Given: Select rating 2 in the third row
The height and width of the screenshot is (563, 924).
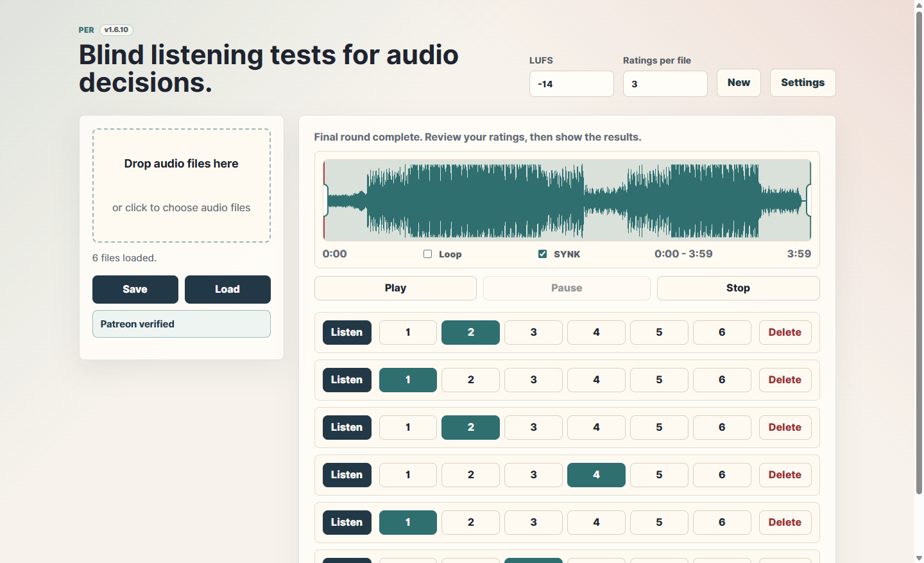Looking at the screenshot, I should 471,428.
